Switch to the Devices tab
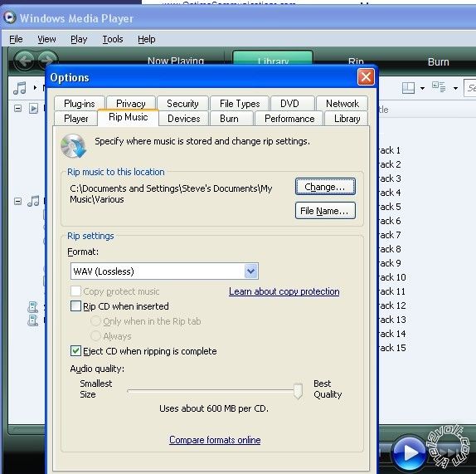 [x=184, y=119]
